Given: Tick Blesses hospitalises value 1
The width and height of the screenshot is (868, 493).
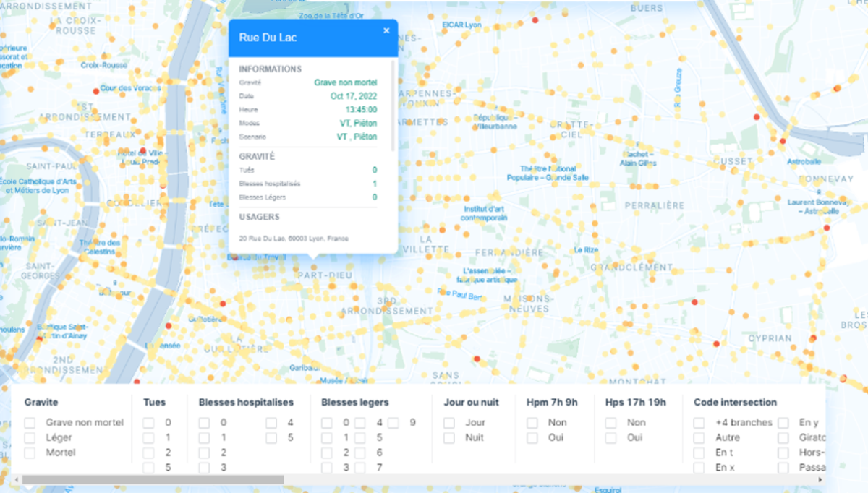Looking at the screenshot, I should tap(204, 438).
